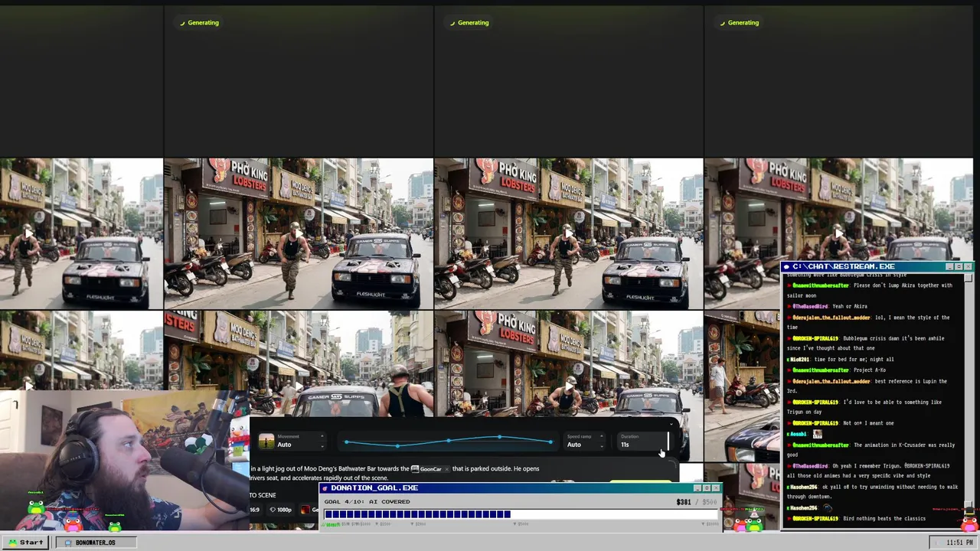The width and height of the screenshot is (980, 551).
Task: Open the bottom-row thumbnail of the man crouching by the car
Action: (x=568, y=364)
